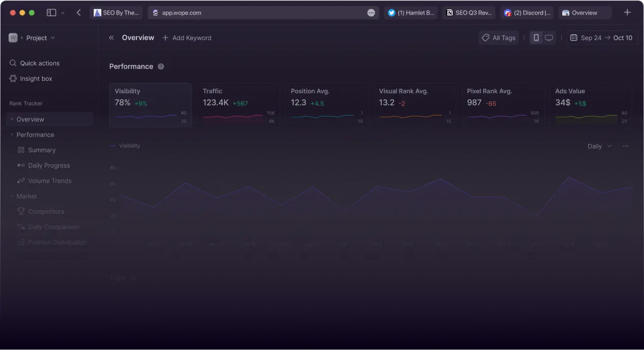This screenshot has width=644, height=350.
Task: Click the browser back arrow
Action: click(x=79, y=13)
